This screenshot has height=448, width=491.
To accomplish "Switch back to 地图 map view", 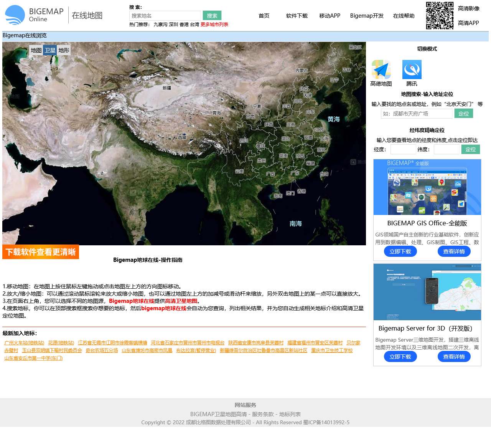I will coord(36,50).
